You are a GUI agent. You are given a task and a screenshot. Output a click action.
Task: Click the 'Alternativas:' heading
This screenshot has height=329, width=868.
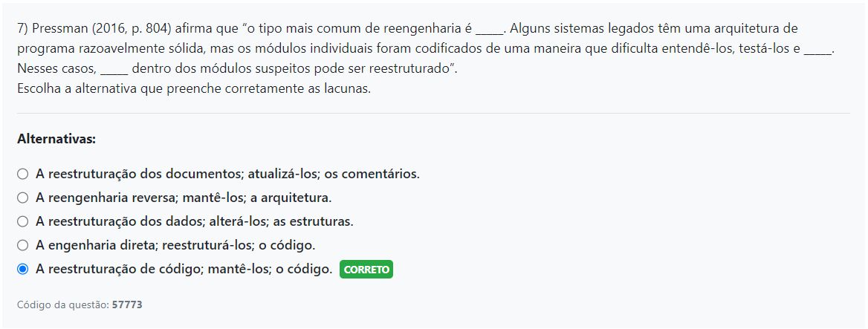[56, 139]
